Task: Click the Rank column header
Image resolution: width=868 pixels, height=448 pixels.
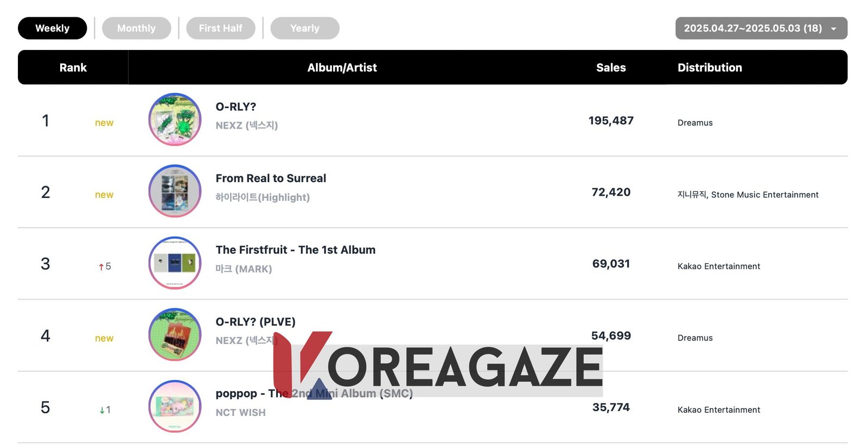Action: 73,68
